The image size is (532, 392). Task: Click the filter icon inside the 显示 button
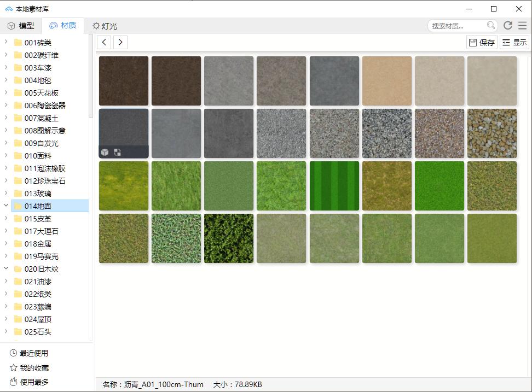pyautogui.click(x=507, y=42)
